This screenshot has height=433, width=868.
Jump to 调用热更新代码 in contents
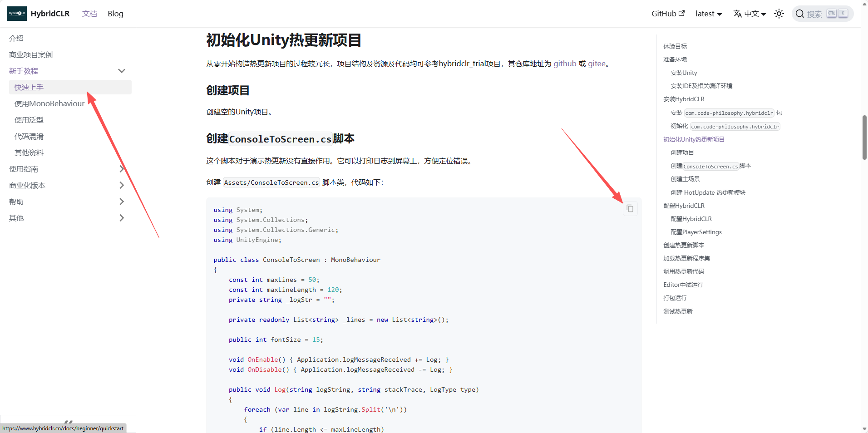(684, 271)
